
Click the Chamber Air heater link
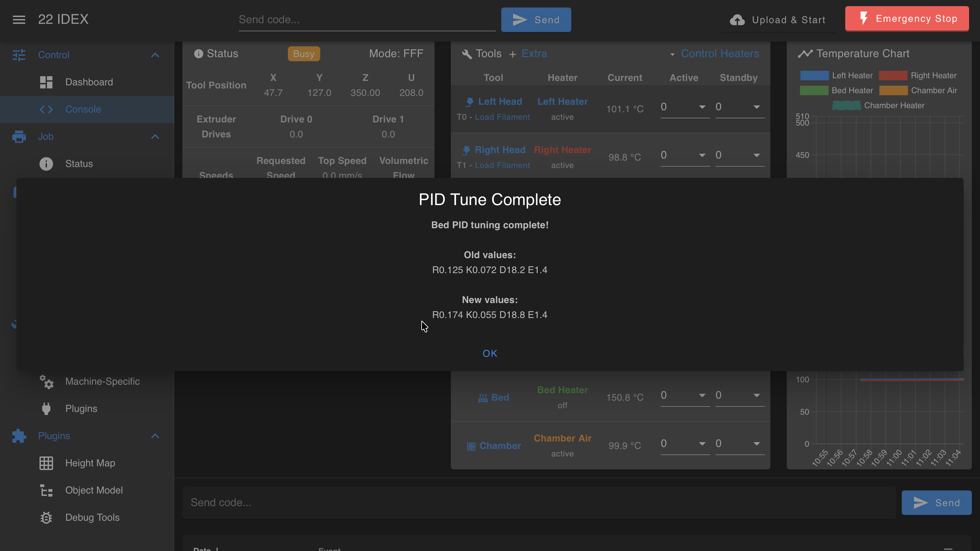click(562, 438)
